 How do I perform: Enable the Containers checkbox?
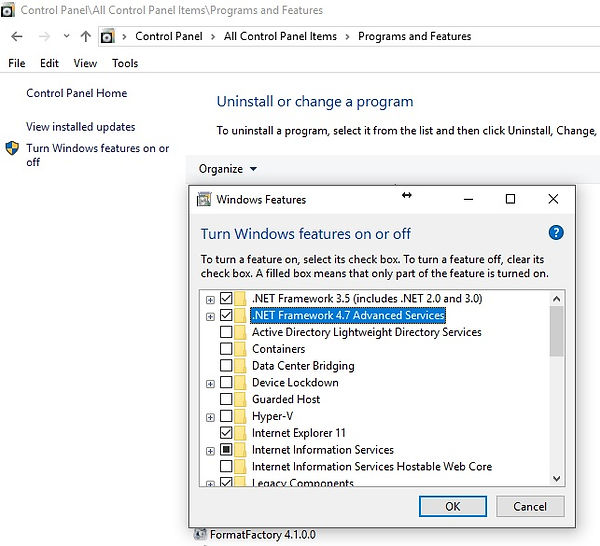226,349
